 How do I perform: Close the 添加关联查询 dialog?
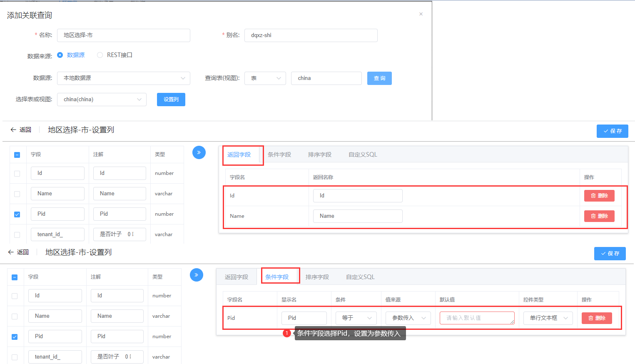coord(421,14)
